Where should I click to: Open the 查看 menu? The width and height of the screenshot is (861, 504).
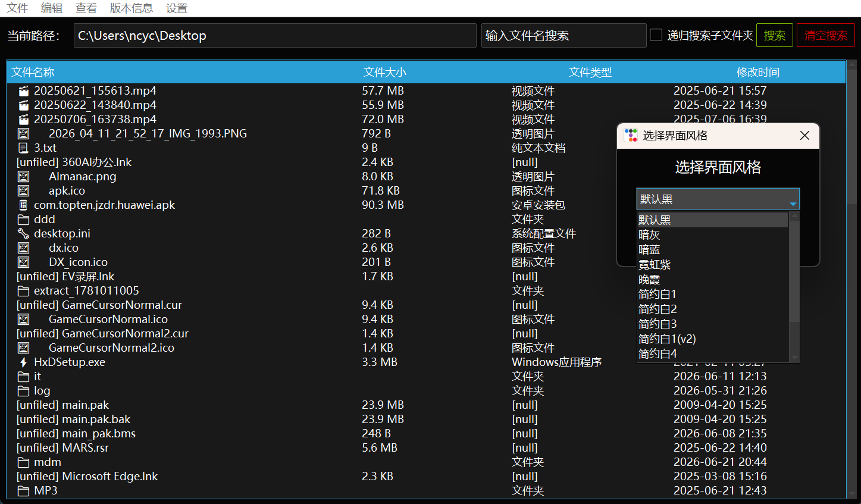86,8
